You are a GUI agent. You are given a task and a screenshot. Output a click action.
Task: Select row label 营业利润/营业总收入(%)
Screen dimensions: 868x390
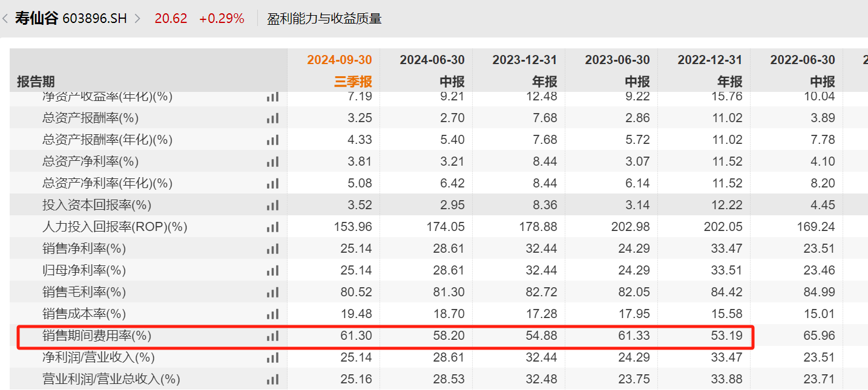coord(111,379)
